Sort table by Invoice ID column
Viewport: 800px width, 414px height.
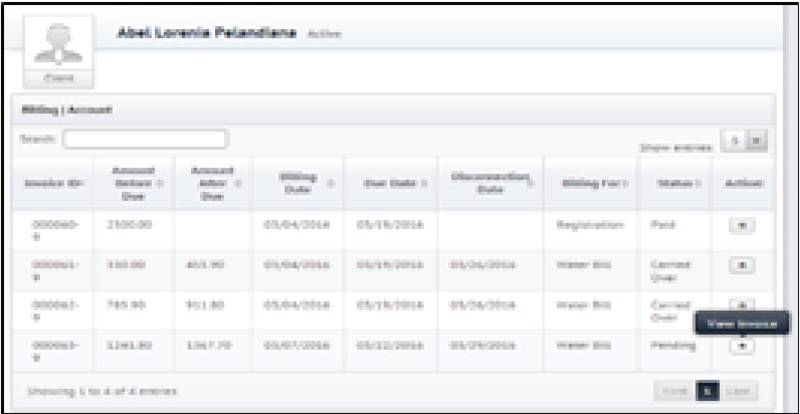[x=51, y=184]
